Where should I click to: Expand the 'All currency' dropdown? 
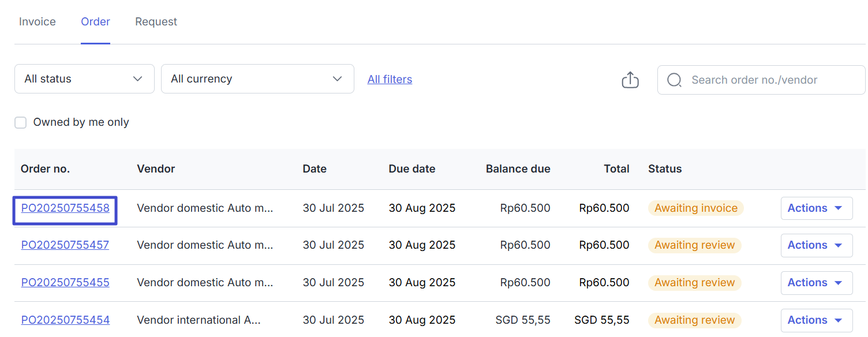(257, 79)
